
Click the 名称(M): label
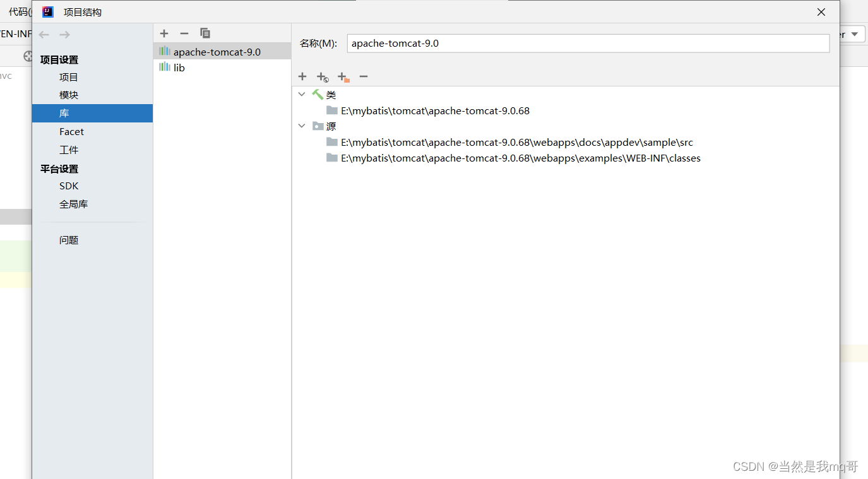pyautogui.click(x=319, y=44)
